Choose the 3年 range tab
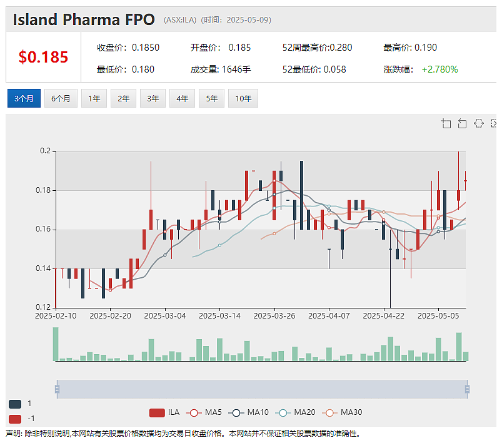Screen dimensions: 502x448 click(153, 98)
